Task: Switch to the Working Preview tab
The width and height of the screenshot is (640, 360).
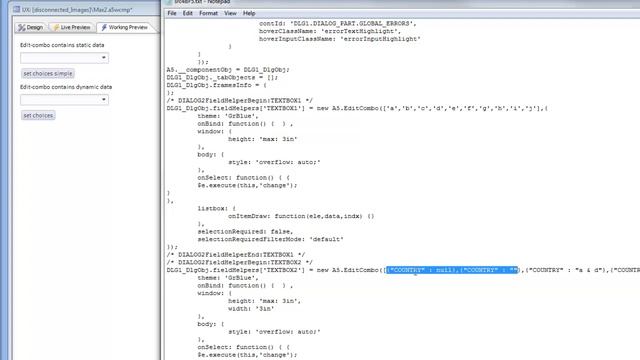Action: point(125,27)
